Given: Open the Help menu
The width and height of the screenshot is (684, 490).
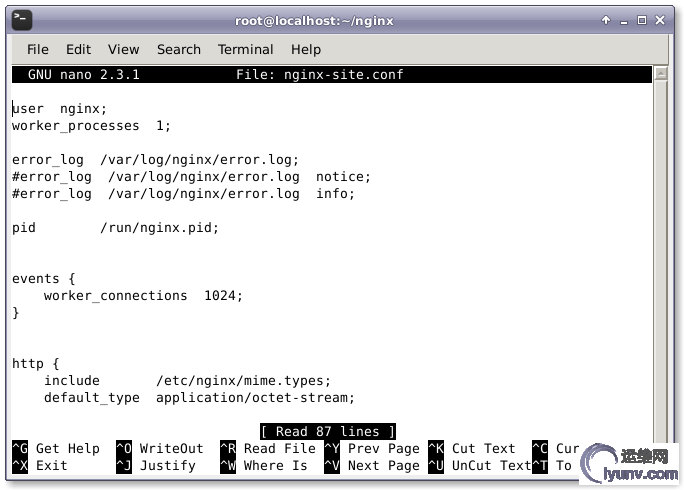Looking at the screenshot, I should coord(306,49).
